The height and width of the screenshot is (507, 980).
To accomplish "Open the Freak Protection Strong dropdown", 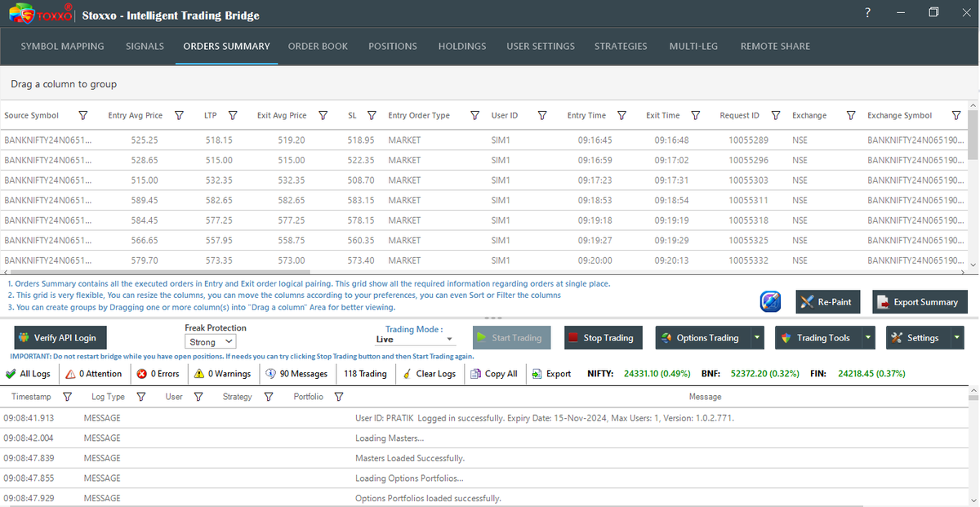I will (x=211, y=342).
